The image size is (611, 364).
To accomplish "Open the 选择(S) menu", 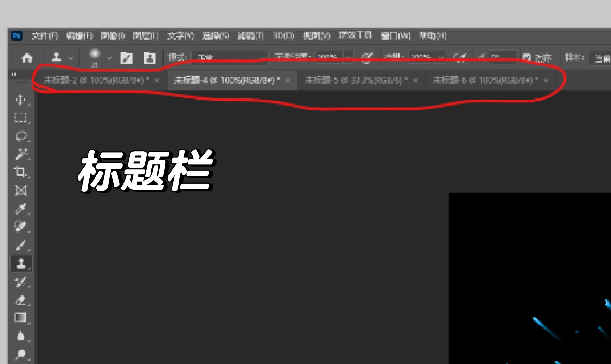I will coord(216,36).
